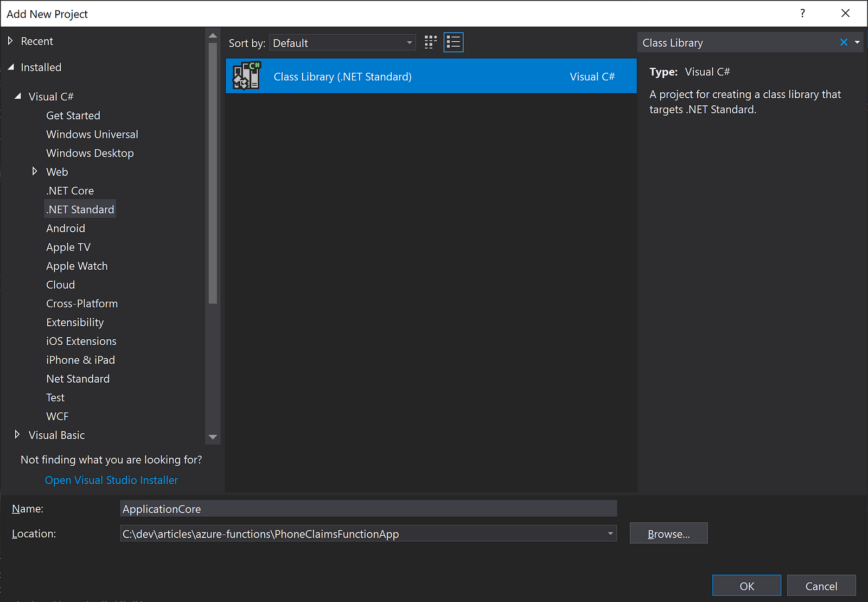Close the Add New Project dialog
The width and height of the screenshot is (868, 602).
click(x=845, y=14)
